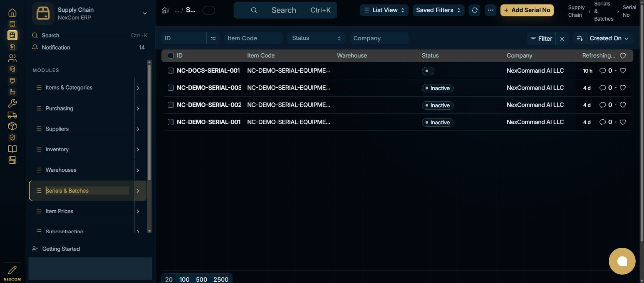Open the manufacturing factory rail icon
The width and height of the screenshot is (644, 283).
coord(12,92)
